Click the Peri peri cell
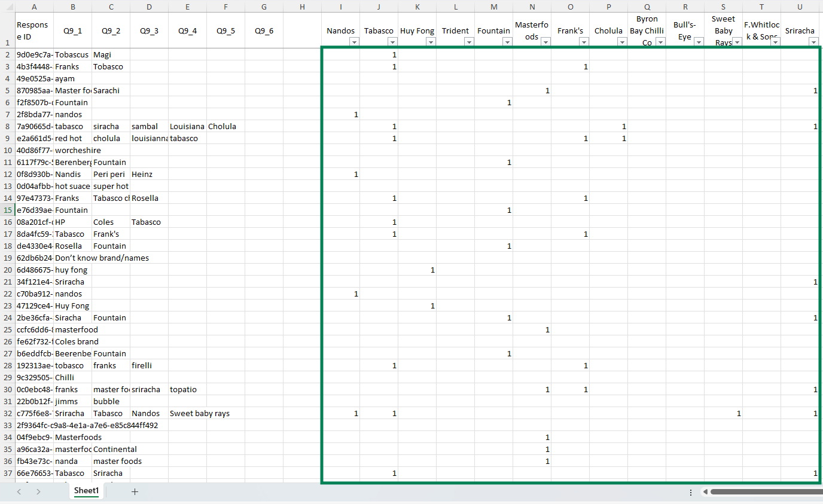The image size is (823, 504). tap(111, 174)
